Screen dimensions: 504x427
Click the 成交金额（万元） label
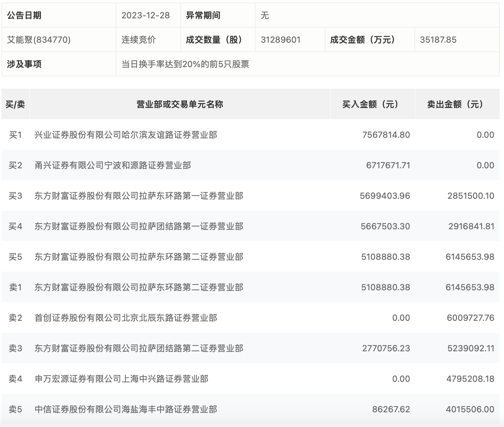[364, 39]
